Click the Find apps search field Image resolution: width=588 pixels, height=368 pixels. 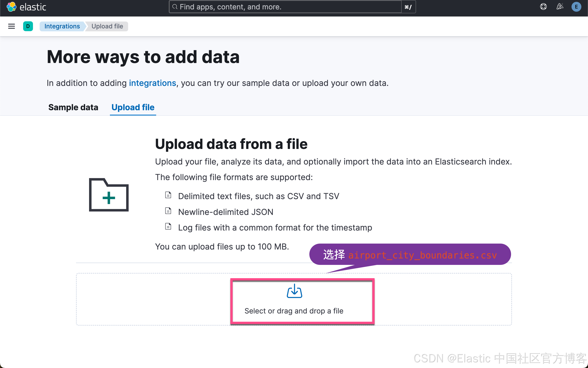coord(267,7)
